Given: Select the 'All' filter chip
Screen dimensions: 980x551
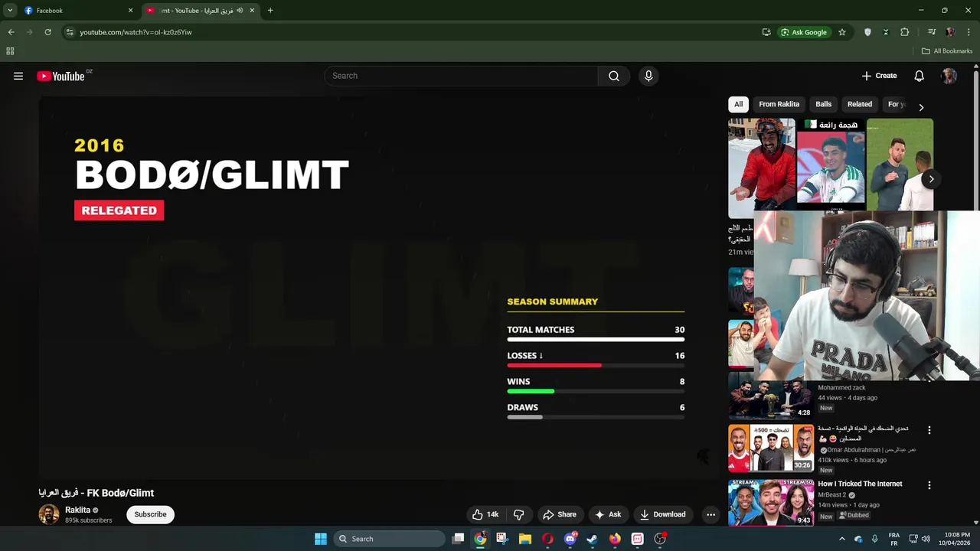Looking at the screenshot, I should pyautogui.click(x=738, y=104).
